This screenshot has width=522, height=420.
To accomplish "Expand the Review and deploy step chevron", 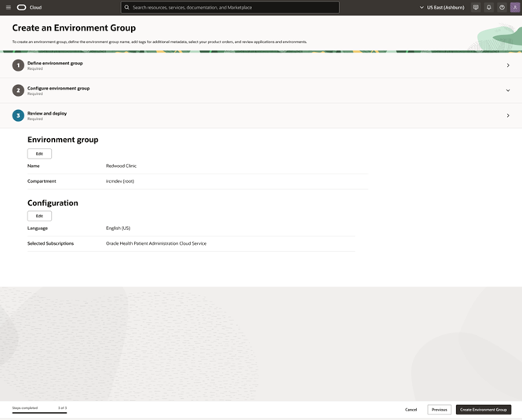I will 508,115.
